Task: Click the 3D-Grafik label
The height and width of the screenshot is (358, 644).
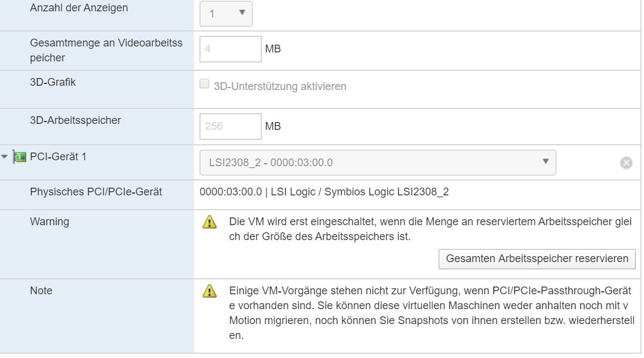Action: [x=53, y=83]
